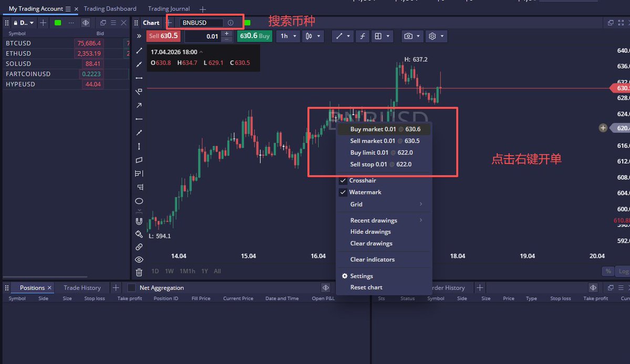Select the ellipse drawing tool
This screenshot has height=364, width=630.
pos(139,201)
